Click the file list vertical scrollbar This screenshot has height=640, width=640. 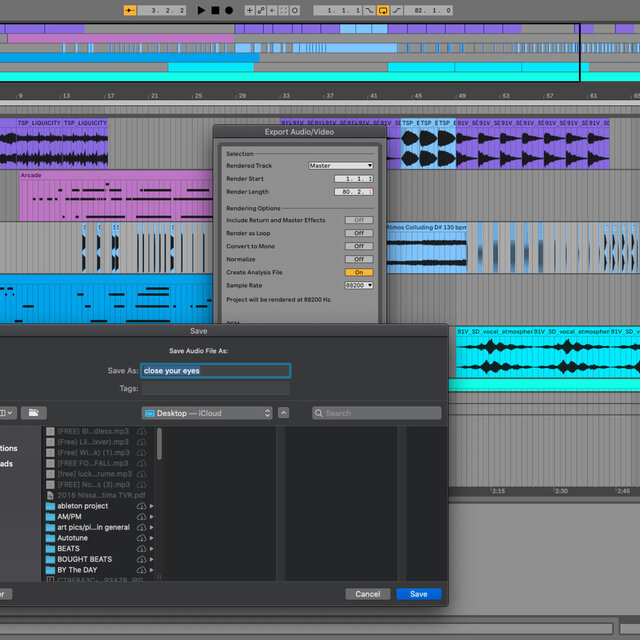[x=159, y=445]
